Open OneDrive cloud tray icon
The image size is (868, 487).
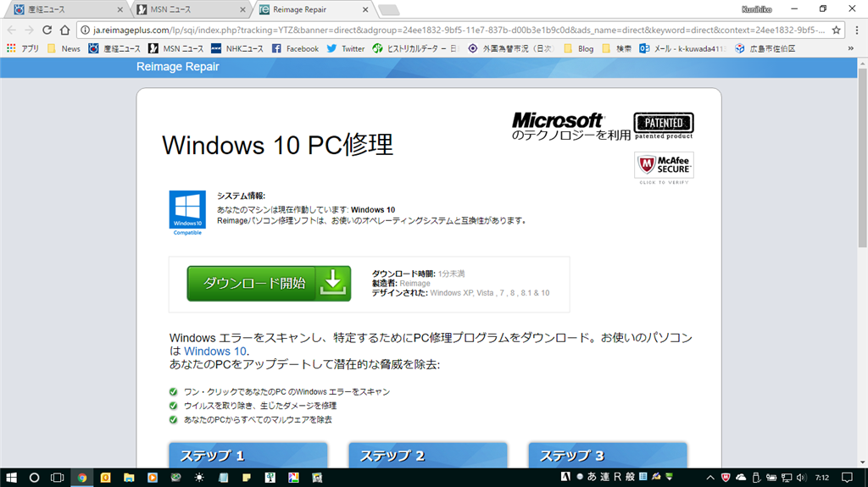[741, 478]
